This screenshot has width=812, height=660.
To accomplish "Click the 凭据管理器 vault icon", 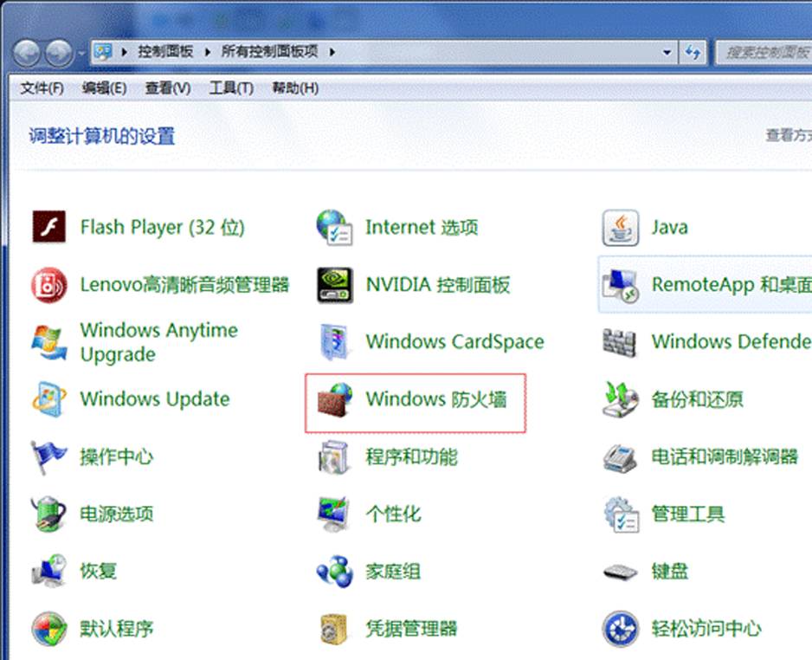I will tap(334, 629).
